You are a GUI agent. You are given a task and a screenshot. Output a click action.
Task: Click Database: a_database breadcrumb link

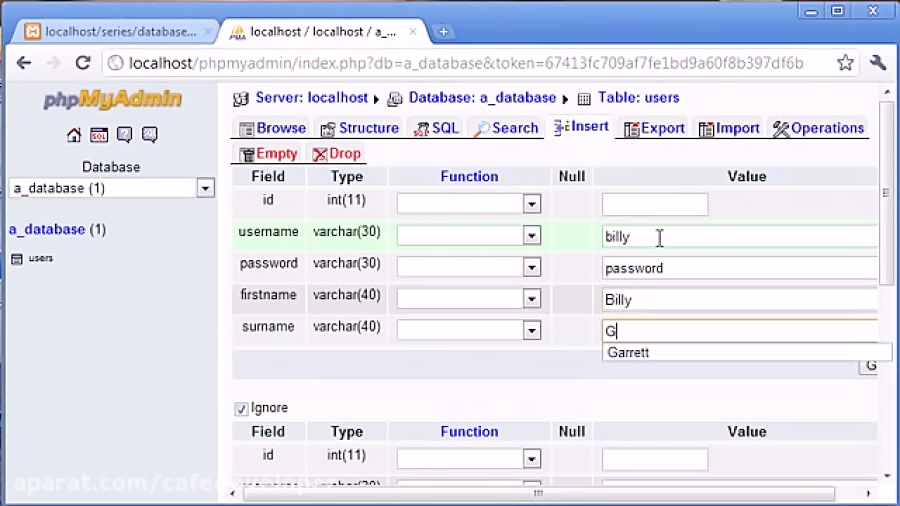pyautogui.click(x=482, y=98)
